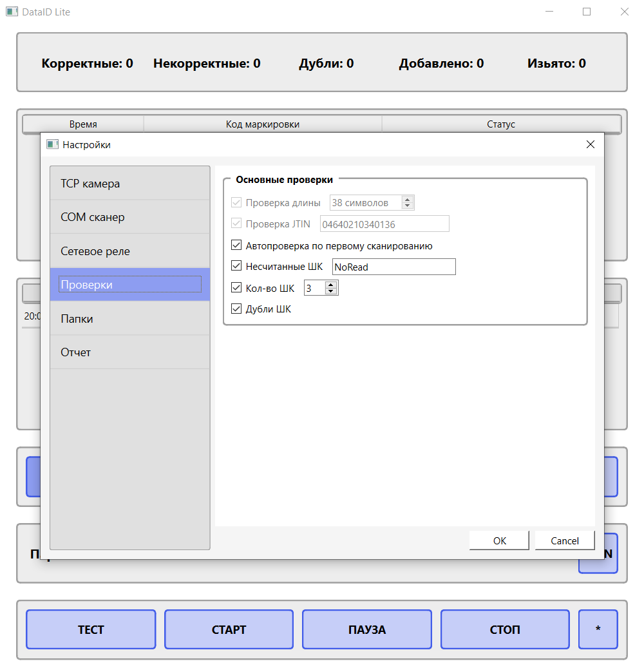644x668 pixels.
Task: Disable the "Дубли ШК" checkbox
Action: [x=236, y=309]
